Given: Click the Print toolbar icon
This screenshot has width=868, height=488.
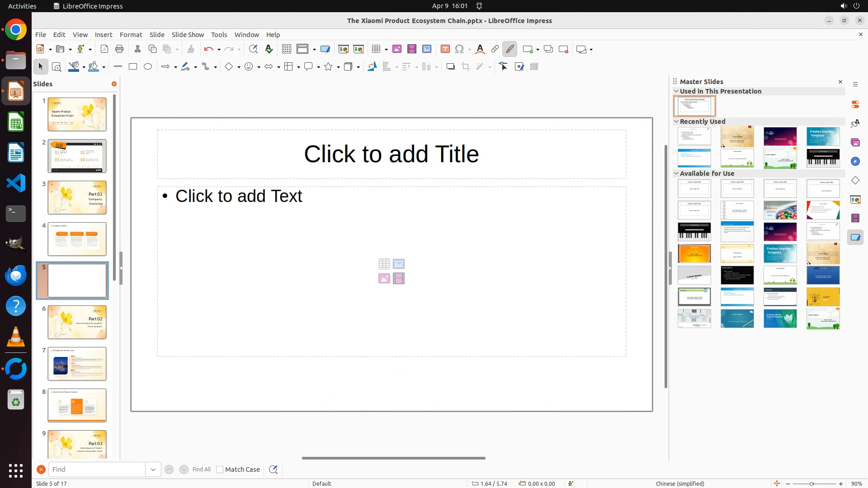Looking at the screenshot, I should pos(119,49).
